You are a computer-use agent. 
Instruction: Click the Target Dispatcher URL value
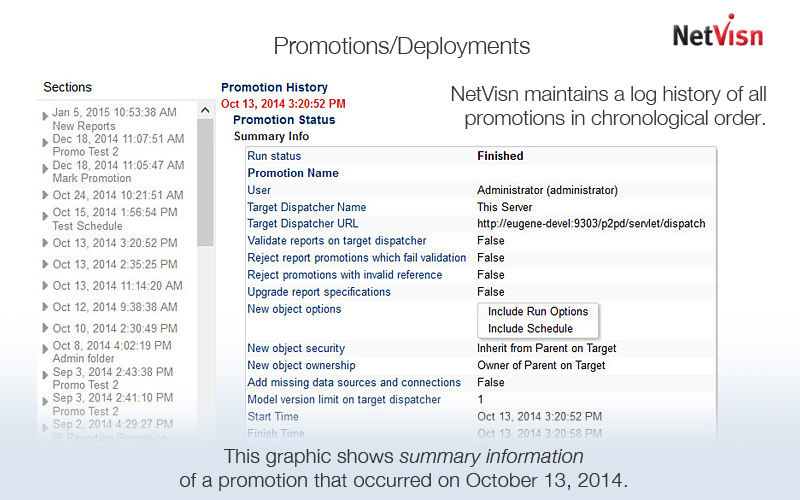tap(591, 224)
